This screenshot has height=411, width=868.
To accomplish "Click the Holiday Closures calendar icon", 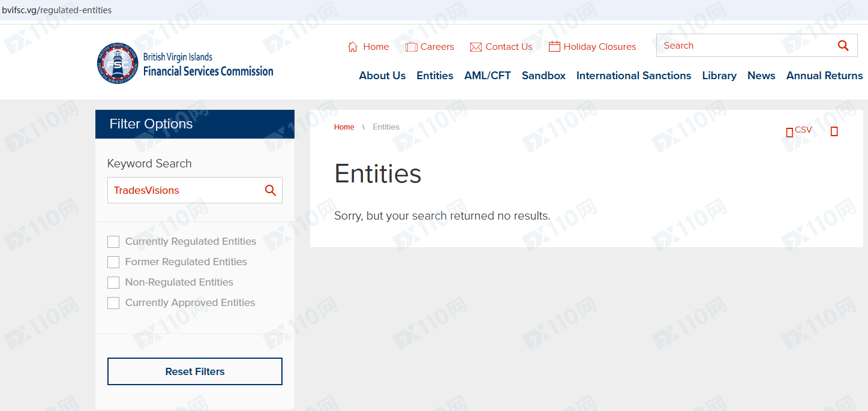I will (x=554, y=46).
